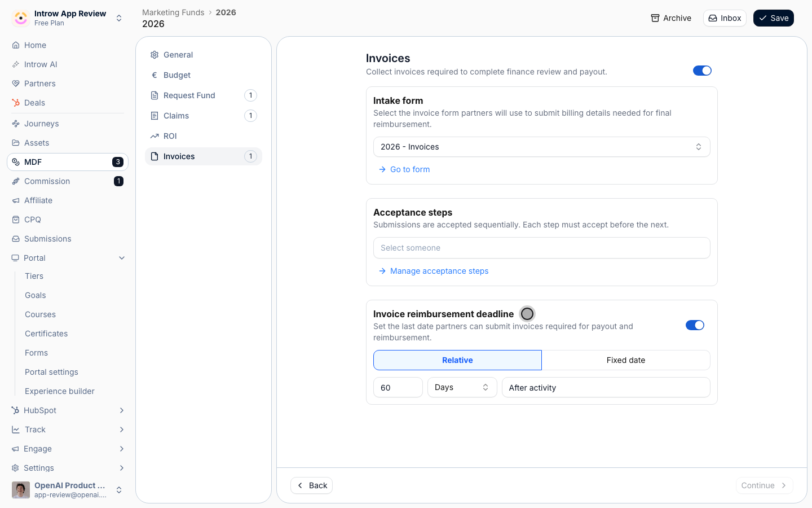The image size is (812, 508).
Task: Click the Back button
Action: (x=311, y=485)
